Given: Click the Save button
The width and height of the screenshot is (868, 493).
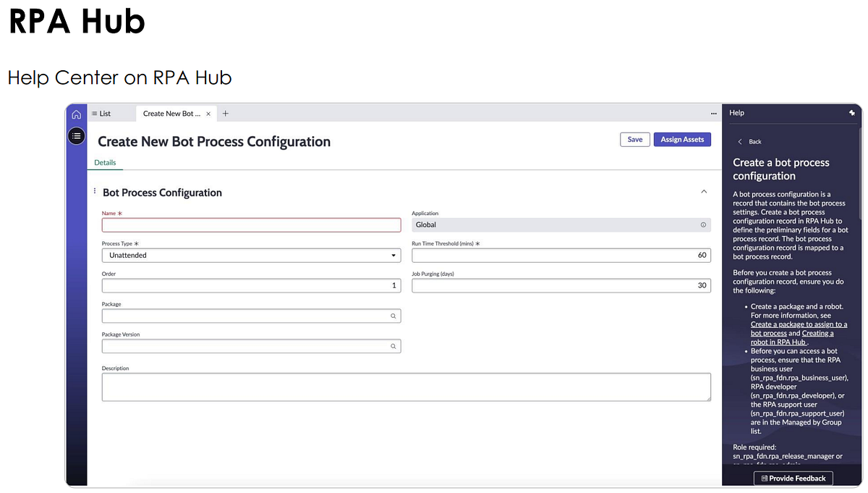Looking at the screenshot, I should (634, 139).
